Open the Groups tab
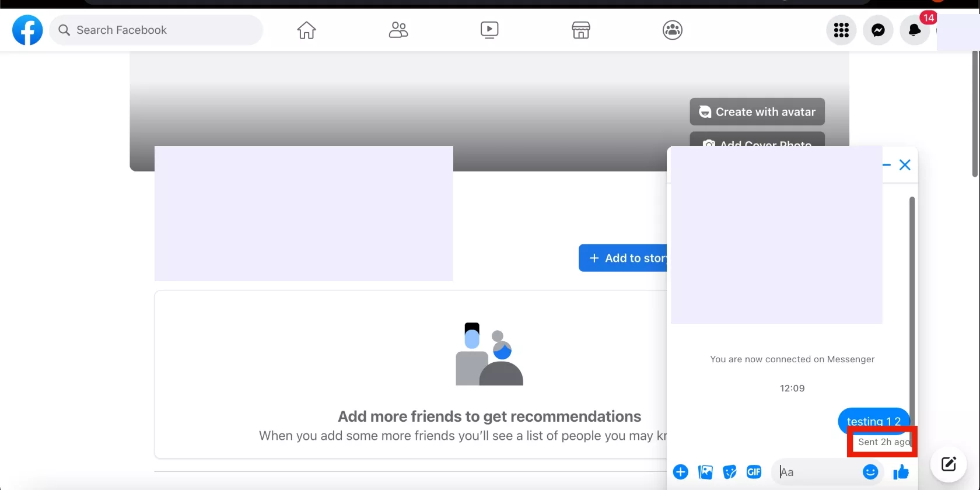The image size is (980, 490). [673, 30]
